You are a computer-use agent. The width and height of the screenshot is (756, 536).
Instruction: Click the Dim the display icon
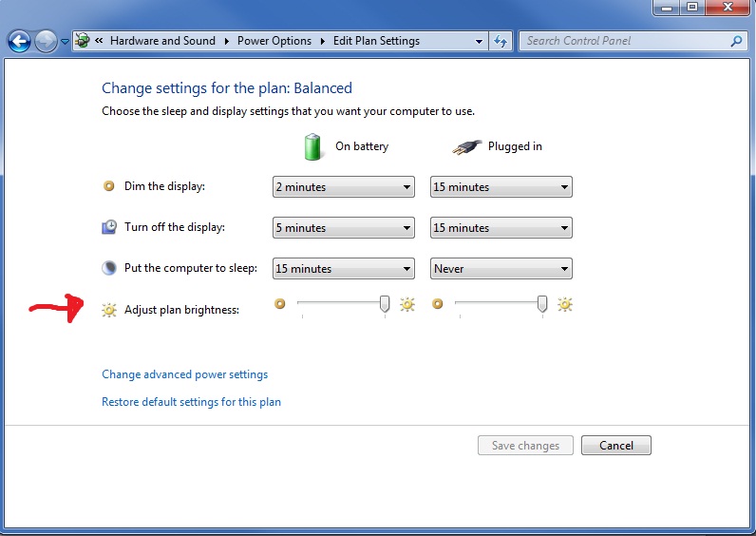[109, 185]
